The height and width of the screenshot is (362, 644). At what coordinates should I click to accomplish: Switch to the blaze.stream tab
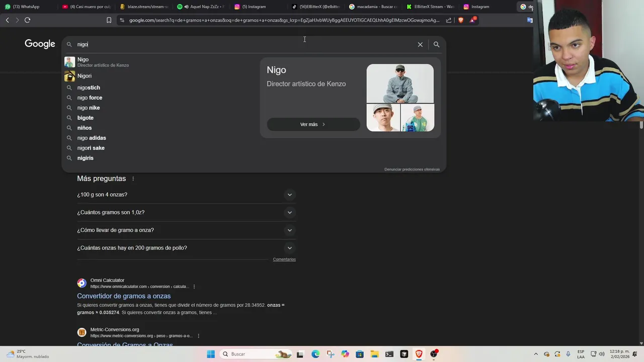pyautogui.click(x=144, y=7)
